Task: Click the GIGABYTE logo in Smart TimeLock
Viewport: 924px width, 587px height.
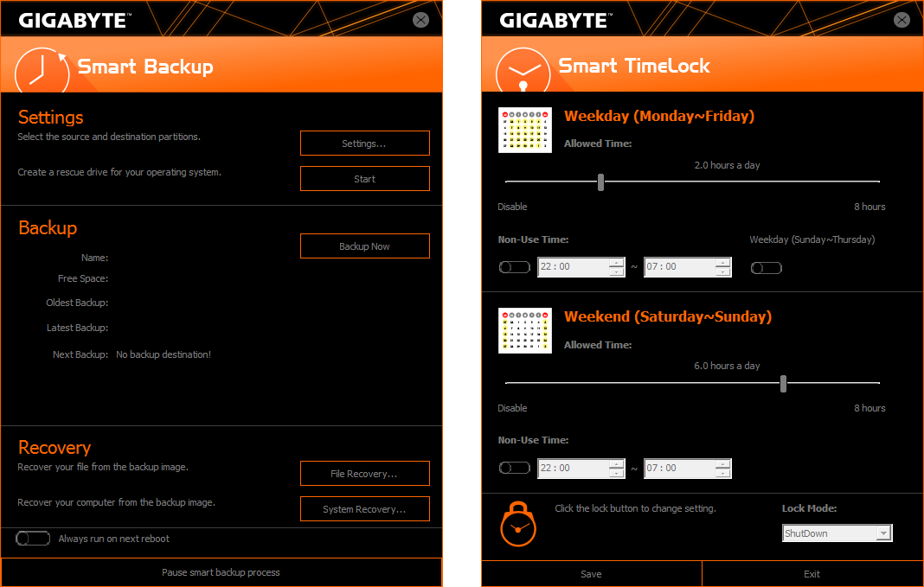Action: tap(555, 21)
